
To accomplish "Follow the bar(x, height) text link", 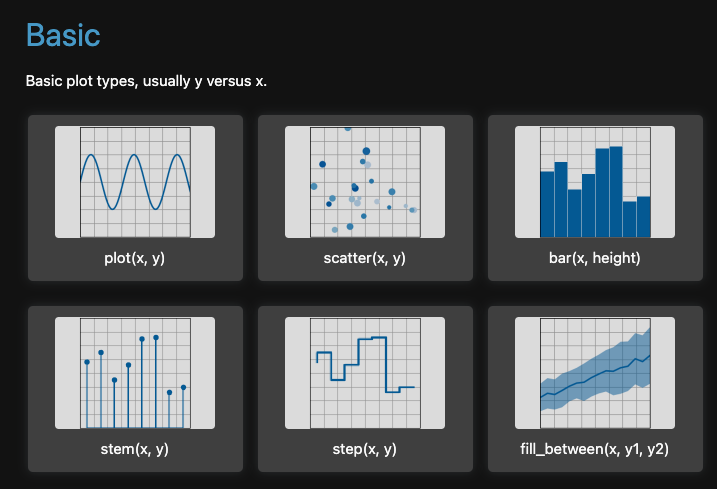I will [x=595, y=258].
